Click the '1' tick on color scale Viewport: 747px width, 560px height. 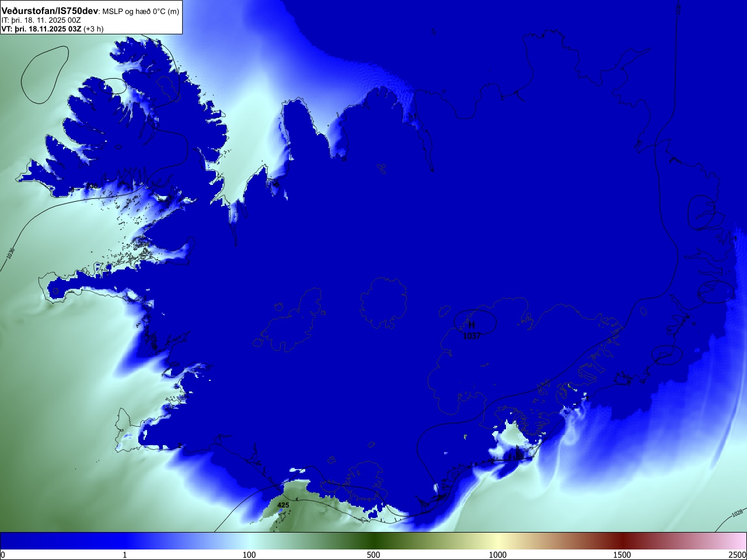[x=124, y=555]
